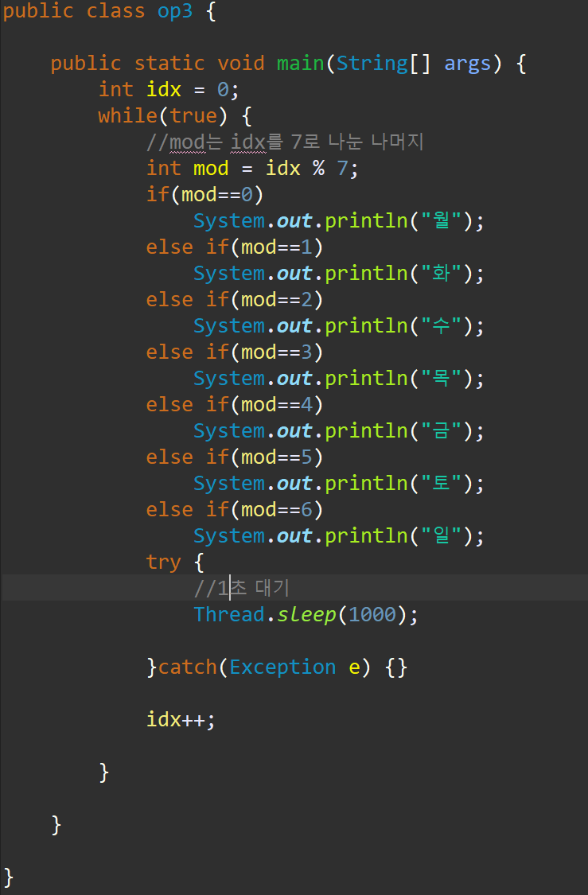Click the else if(mod==5) line
The width and height of the screenshot is (588, 895).
coord(235,457)
